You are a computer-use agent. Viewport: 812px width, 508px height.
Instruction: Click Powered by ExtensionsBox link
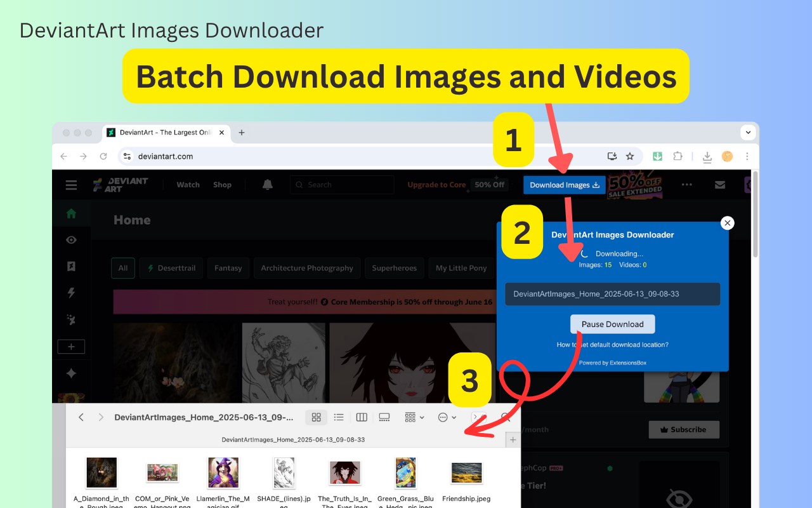(x=613, y=363)
